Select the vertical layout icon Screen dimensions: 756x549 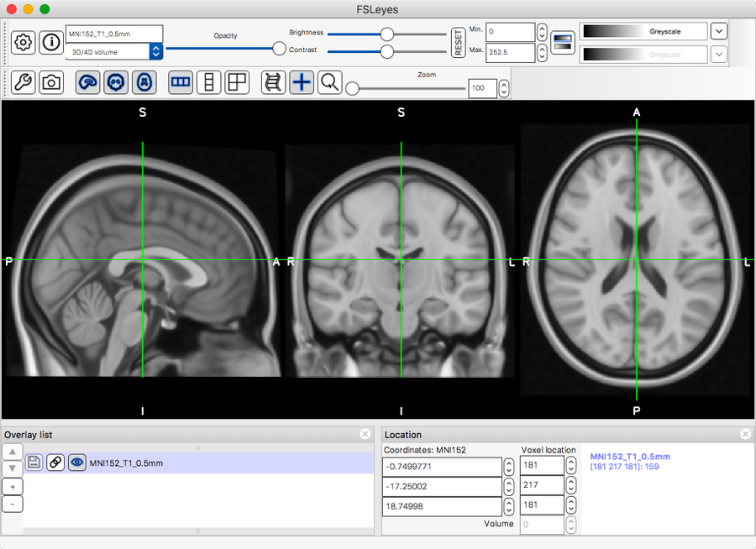point(209,82)
